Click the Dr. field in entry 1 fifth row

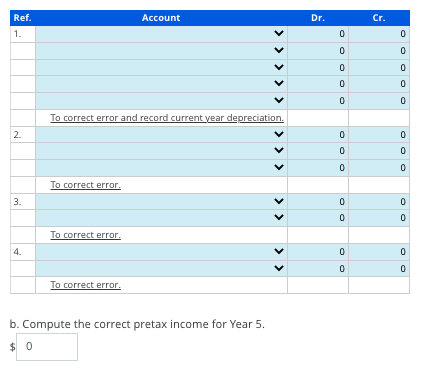pos(318,101)
